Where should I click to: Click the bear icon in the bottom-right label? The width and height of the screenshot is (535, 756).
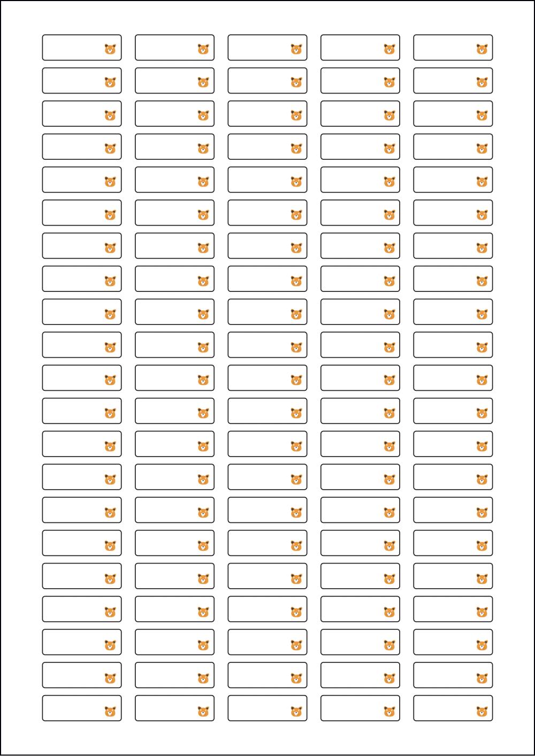point(481,711)
